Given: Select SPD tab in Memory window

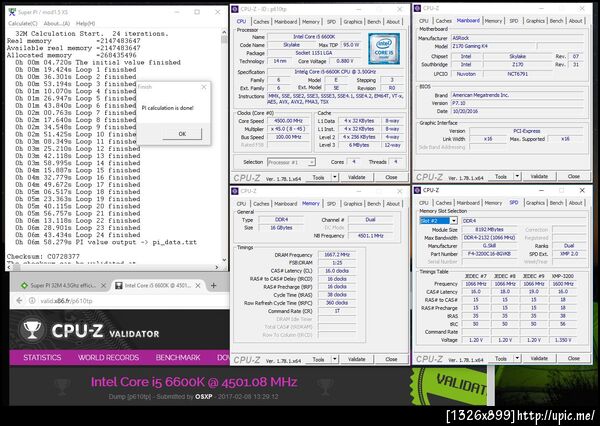Looking at the screenshot, I should [x=331, y=204].
